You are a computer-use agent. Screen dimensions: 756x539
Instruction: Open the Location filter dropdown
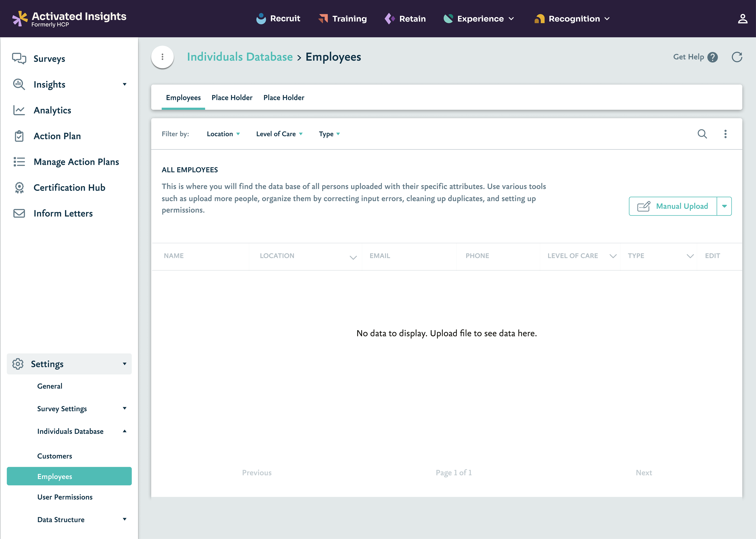click(x=223, y=134)
